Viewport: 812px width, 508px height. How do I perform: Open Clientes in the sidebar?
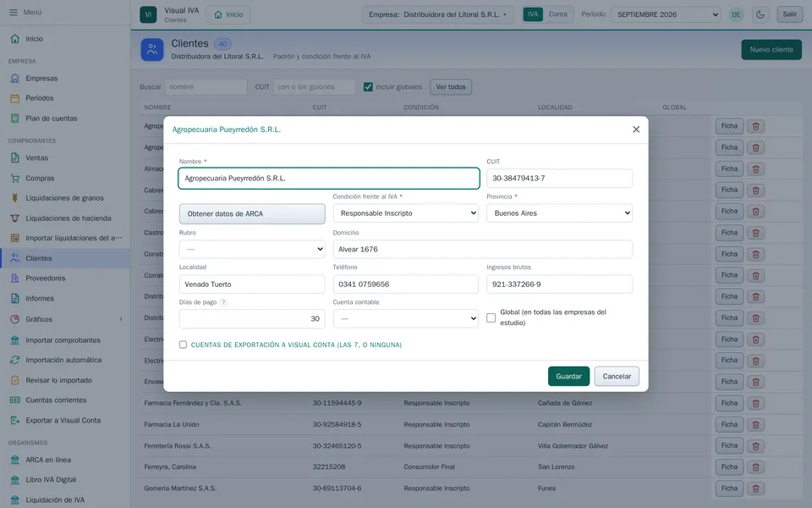tap(65, 258)
